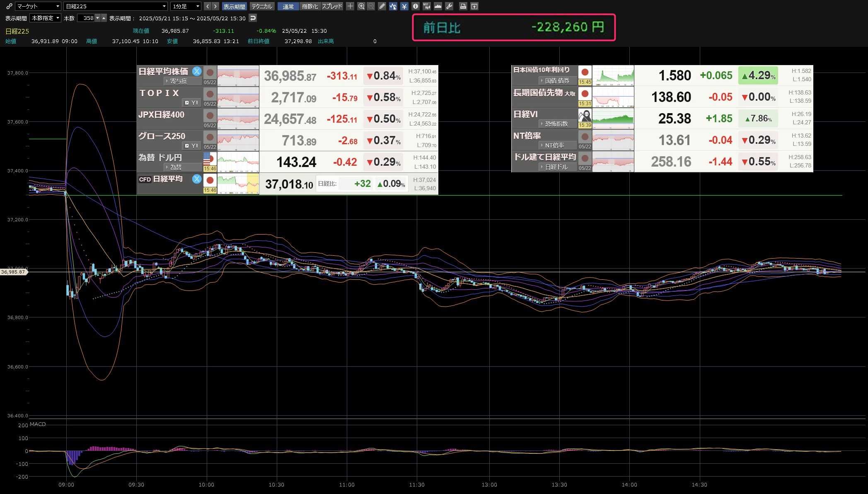Click the Japan flag for 長期国債先物
This screenshot has height=494, width=868.
[585, 94]
